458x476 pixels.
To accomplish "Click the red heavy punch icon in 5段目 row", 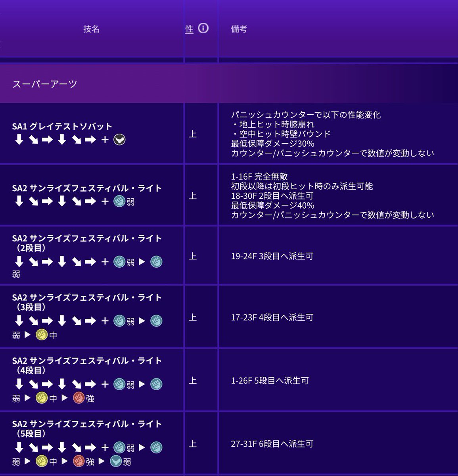I will 79,461.
